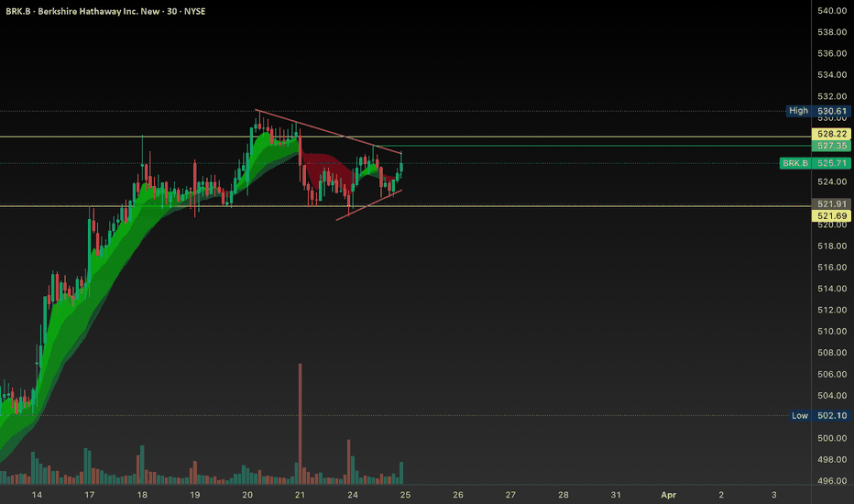Click the High label tag
Image resolution: width=854 pixels, height=504 pixels.
(798, 111)
